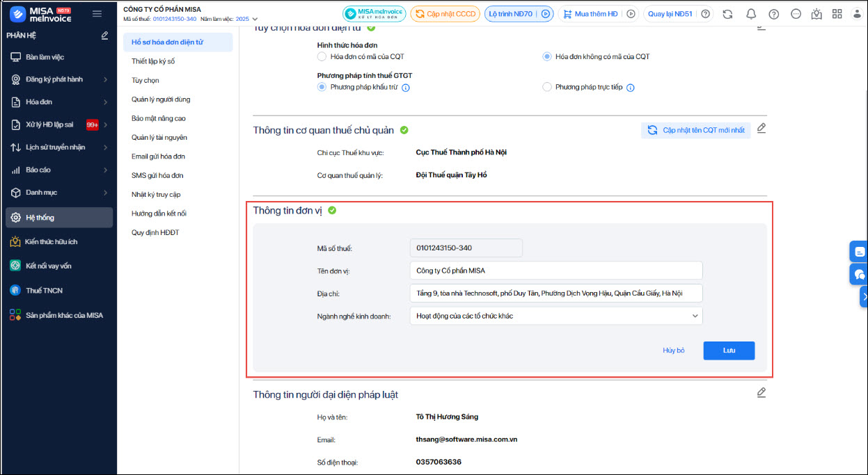Screen dimensions: 868x475
Task: Click the idea lightbulb book icon in top bar
Action: pyautogui.click(x=816, y=14)
